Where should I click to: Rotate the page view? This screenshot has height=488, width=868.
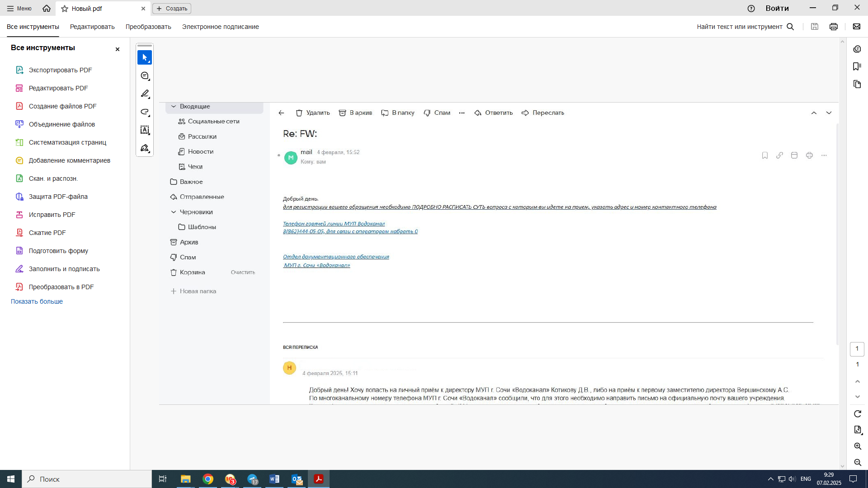coord(858,414)
